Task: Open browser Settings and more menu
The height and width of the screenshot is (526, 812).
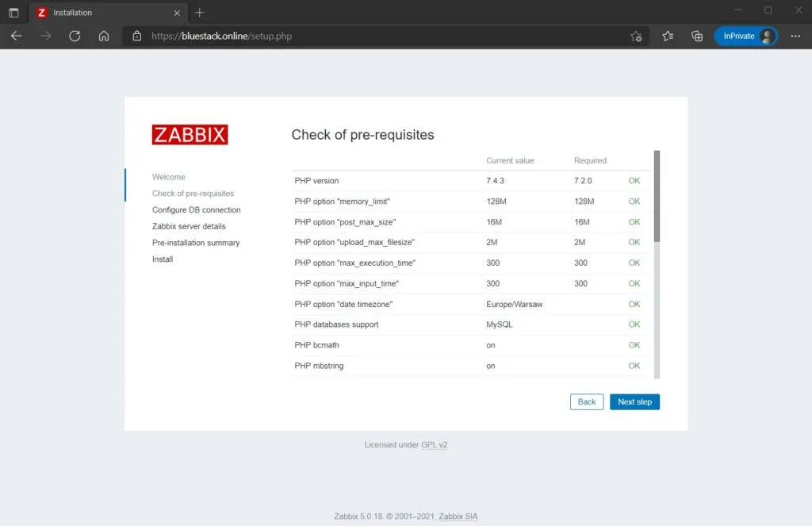Action: point(795,36)
